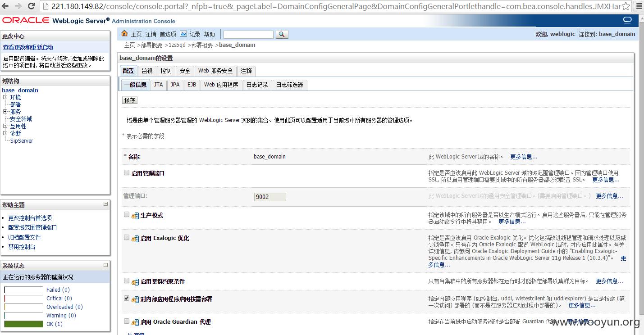Open SipServer in domain tree

(22, 140)
